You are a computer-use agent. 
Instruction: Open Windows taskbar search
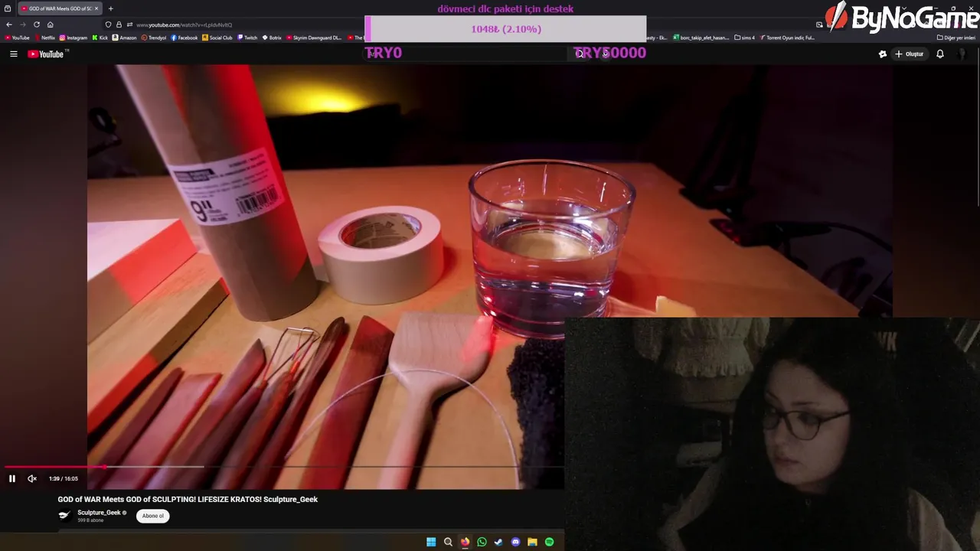coord(448,542)
